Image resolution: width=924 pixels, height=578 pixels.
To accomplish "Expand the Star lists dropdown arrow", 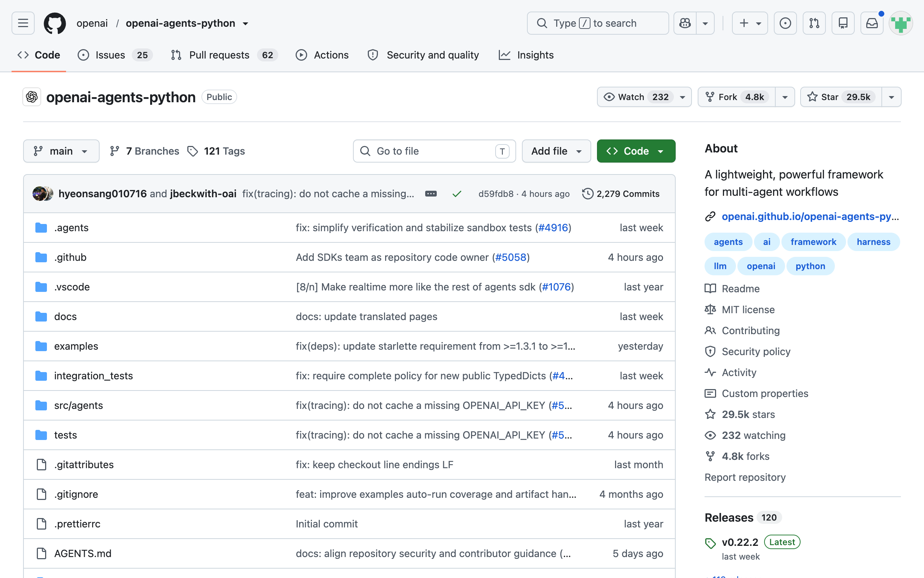I will [x=891, y=97].
